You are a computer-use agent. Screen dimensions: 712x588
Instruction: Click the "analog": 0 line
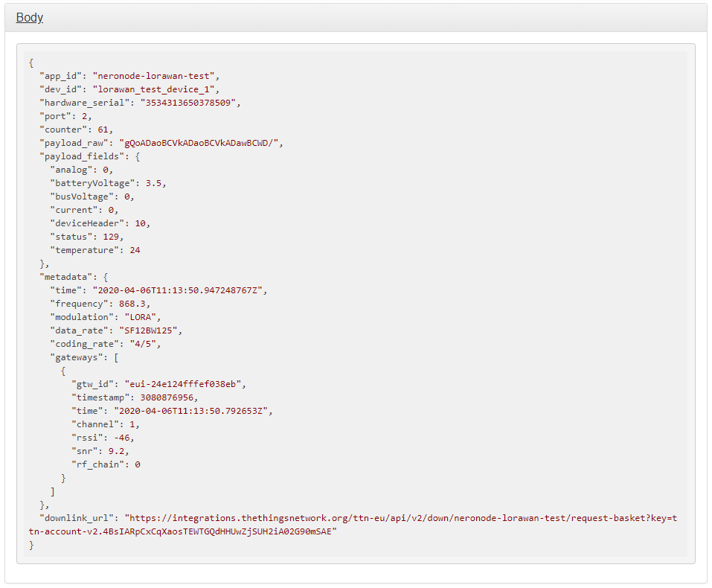click(81, 170)
